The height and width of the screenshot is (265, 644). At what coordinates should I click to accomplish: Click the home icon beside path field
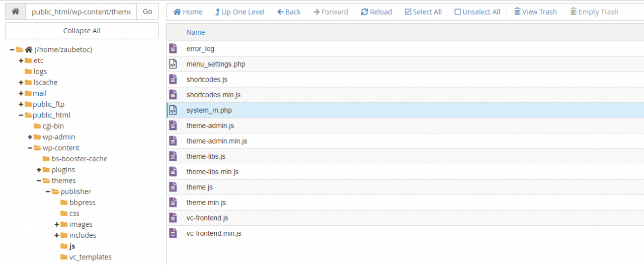pos(15,12)
